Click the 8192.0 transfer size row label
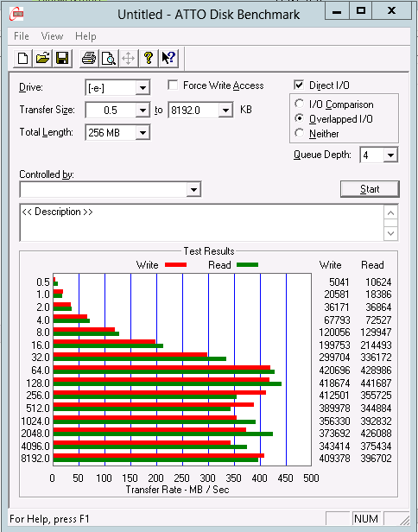 click(x=35, y=459)
